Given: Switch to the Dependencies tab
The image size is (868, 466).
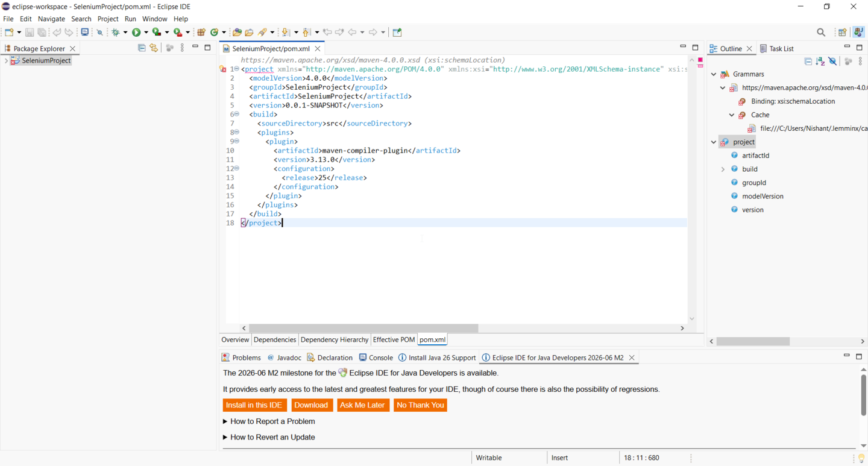Looking at the screenshot, I should [x=275, y=340].
